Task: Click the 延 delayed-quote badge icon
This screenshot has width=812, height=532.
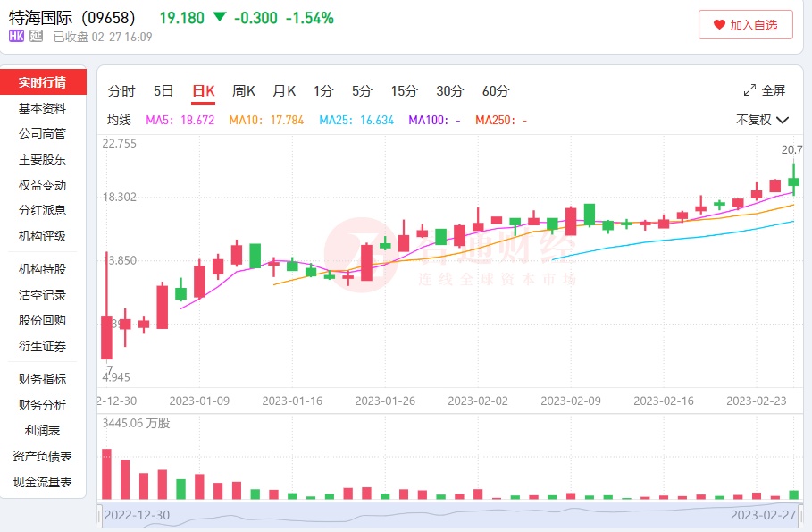Action: (x=37, y=36)
